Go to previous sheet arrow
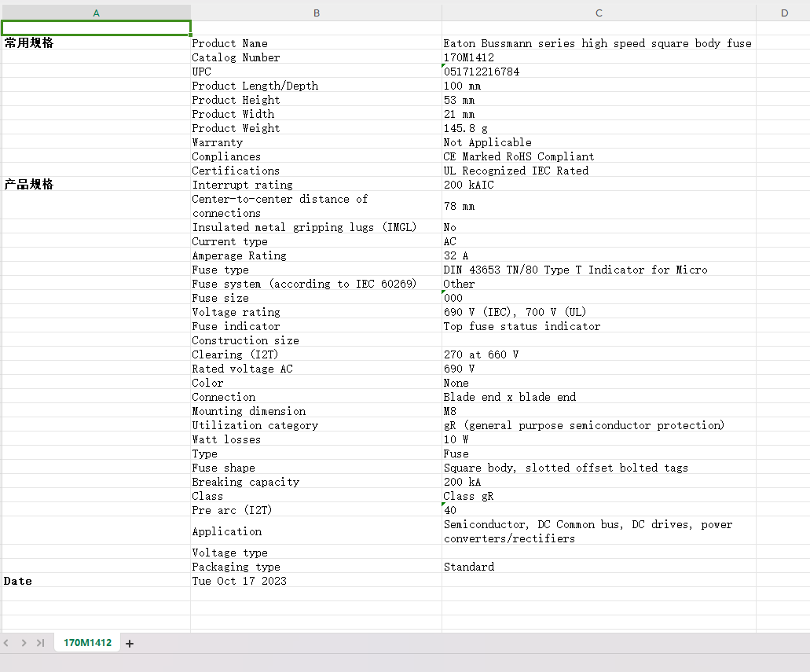 tap(6, 643)
